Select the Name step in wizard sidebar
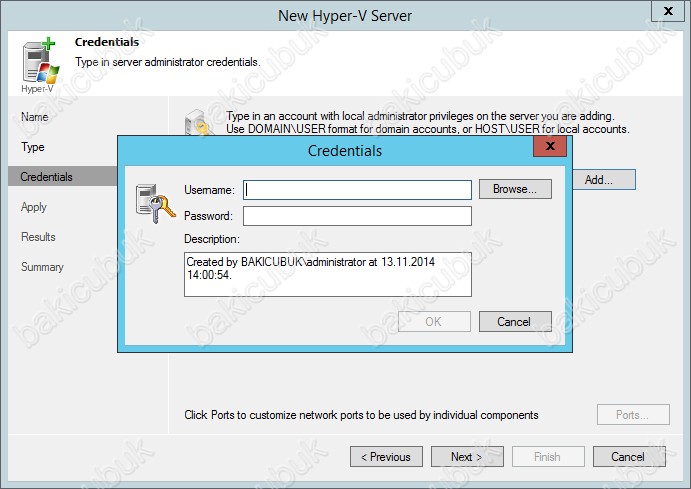 (34, 117)
